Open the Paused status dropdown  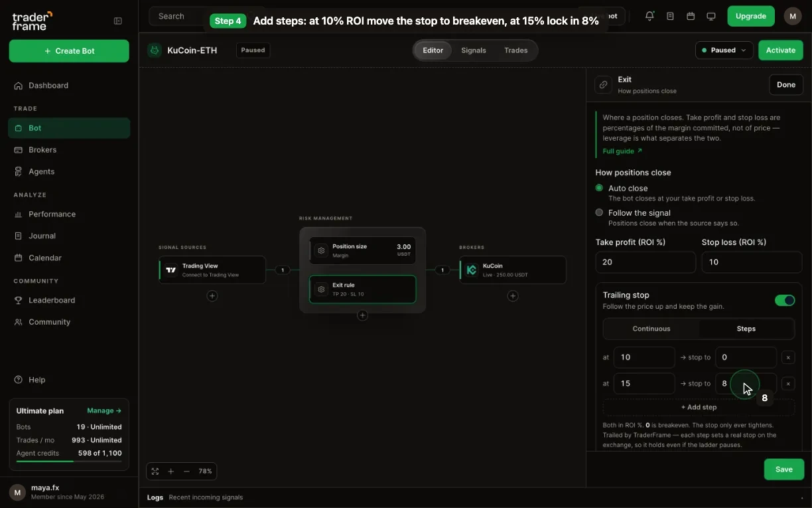(x=724, y=50)
